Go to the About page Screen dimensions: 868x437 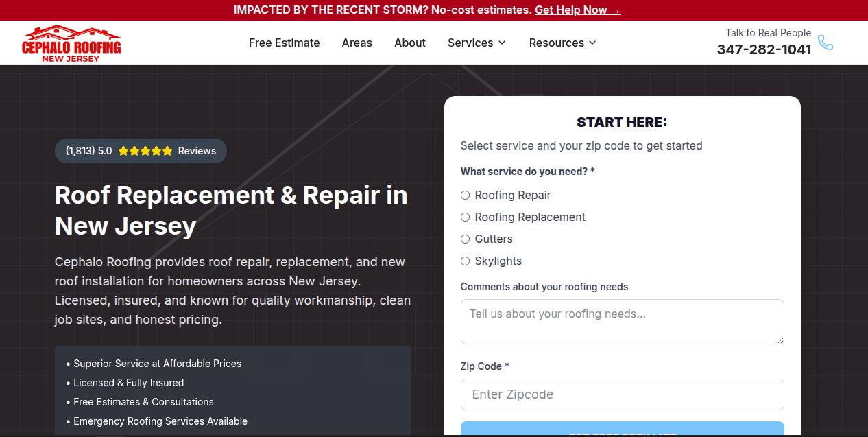point(410,43)
